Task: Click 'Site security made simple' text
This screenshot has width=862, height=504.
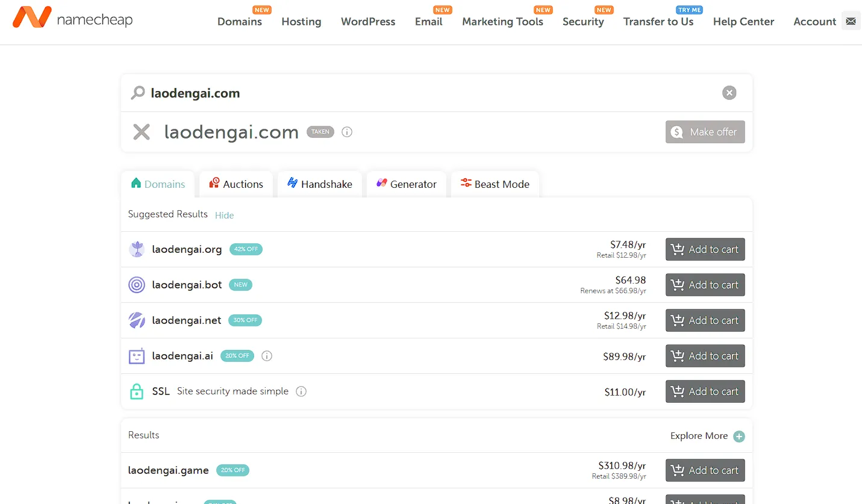Action: pyautogui.click(x=233, y=391)
